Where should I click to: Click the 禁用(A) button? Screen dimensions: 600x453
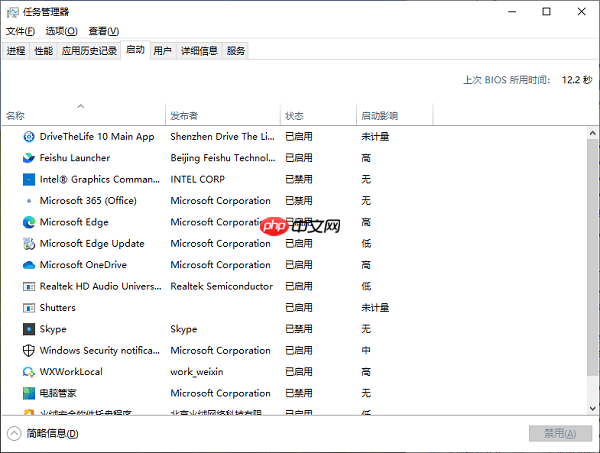560,433
